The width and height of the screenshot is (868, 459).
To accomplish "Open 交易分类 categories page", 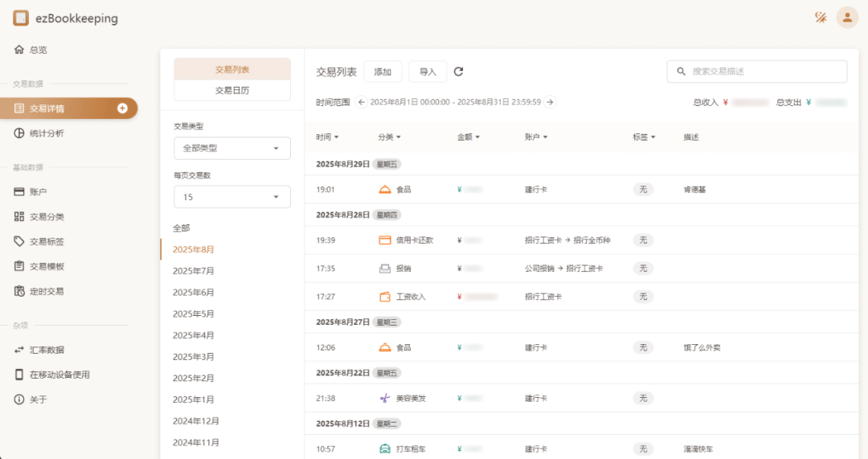I will coord(69,216).
